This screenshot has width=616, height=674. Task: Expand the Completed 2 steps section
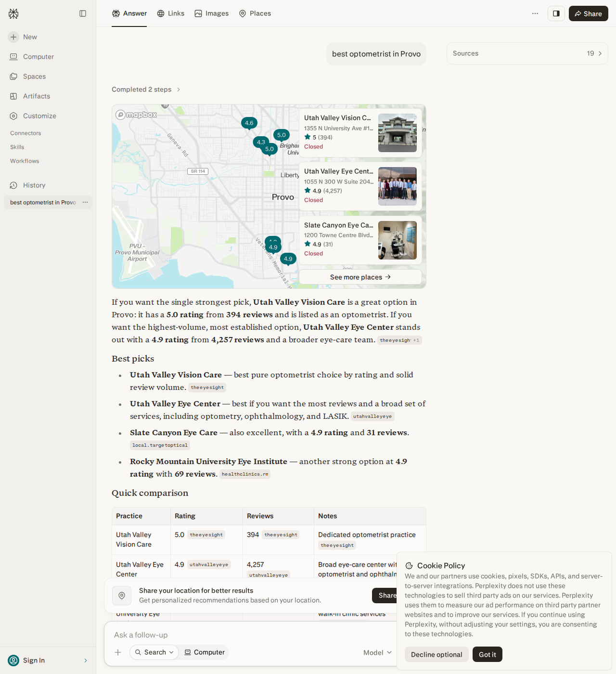[x=146, y=90]
